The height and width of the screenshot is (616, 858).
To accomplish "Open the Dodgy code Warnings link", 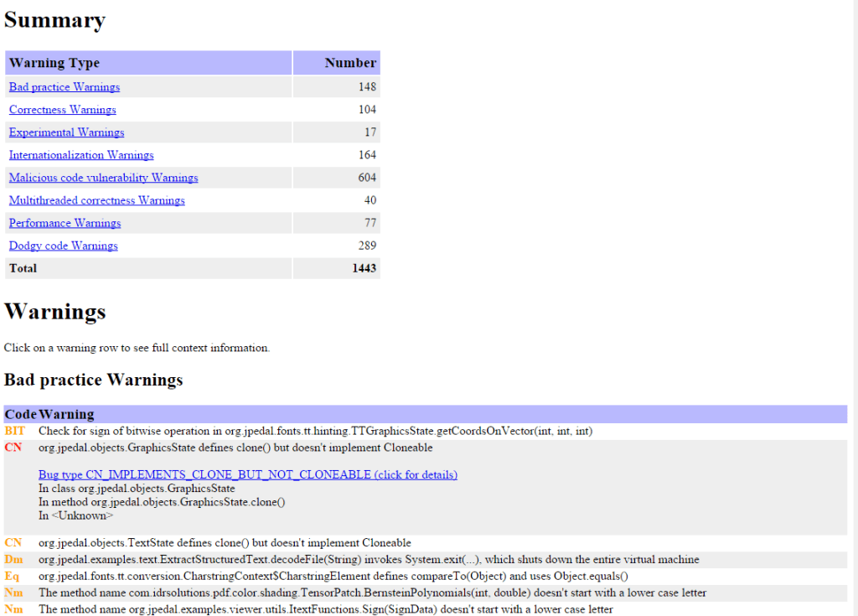I will [x=61, y=246].
